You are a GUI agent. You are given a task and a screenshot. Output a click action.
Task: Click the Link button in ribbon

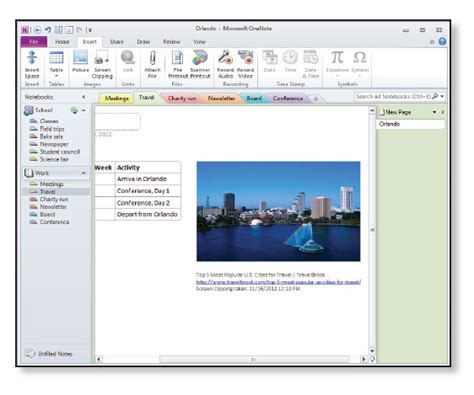click(128, 61)
